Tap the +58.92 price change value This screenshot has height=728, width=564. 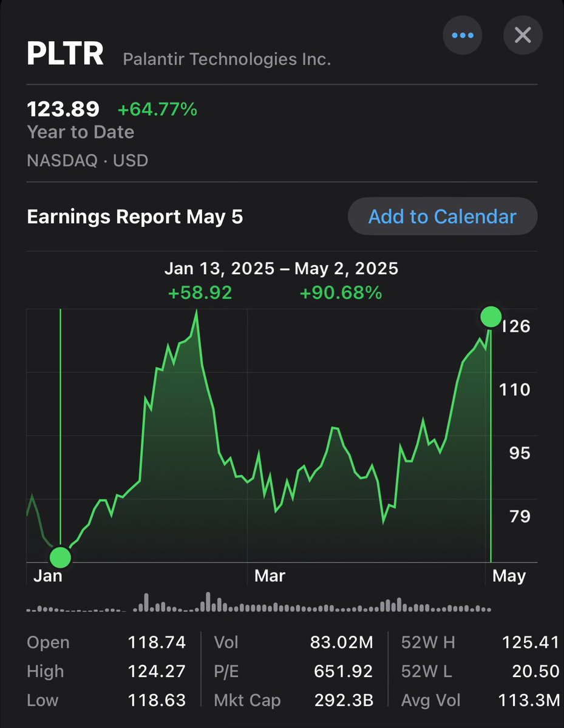tap(200, 293)
